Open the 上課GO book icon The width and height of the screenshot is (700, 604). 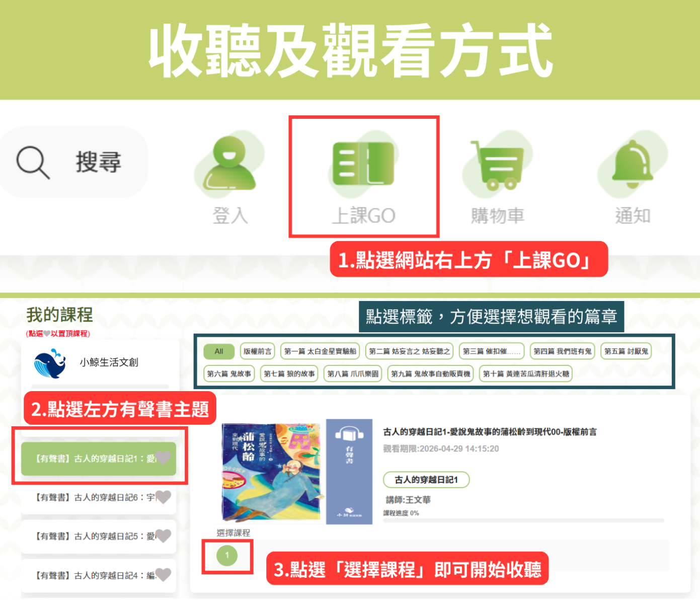tap(363, 164)
